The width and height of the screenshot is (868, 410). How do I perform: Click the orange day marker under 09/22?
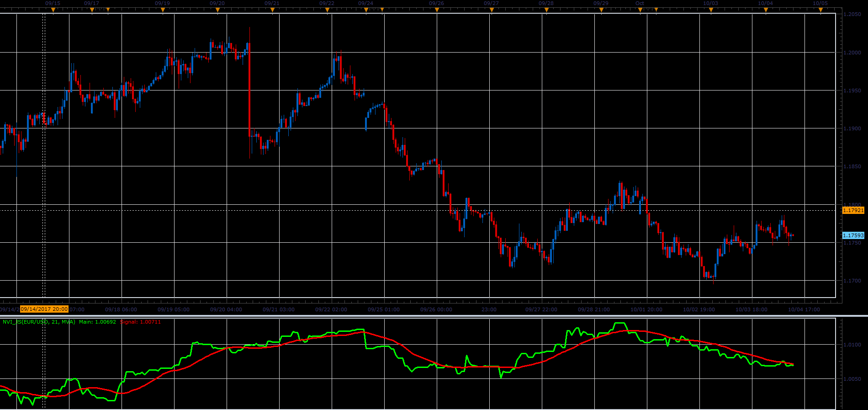(327, 10)
